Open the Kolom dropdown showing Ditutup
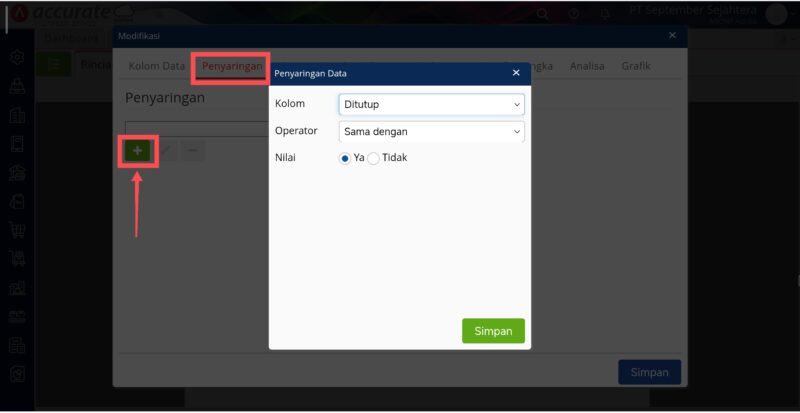Viewport: 800px width, 413px height. pos(431,104)
